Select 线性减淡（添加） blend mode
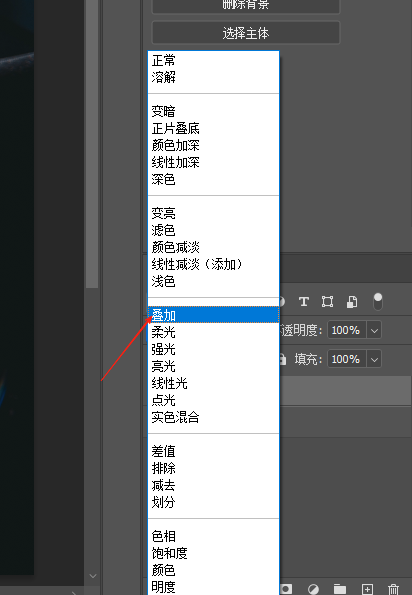The image size is (412, 595). pyautogui.click(x=214, y=264)
